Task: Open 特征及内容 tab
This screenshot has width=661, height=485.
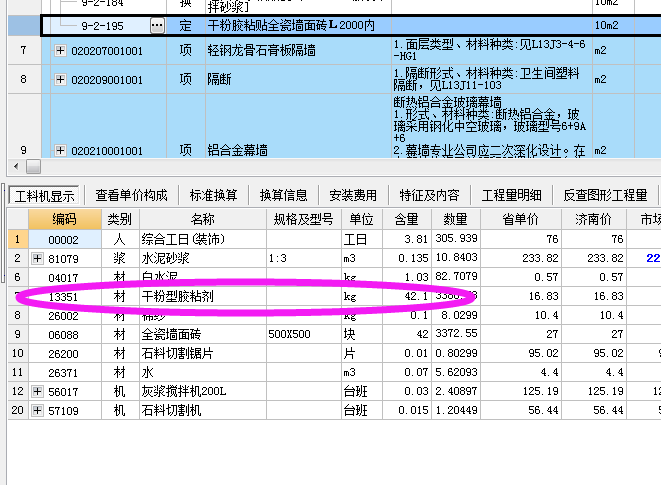Action: 429,195
